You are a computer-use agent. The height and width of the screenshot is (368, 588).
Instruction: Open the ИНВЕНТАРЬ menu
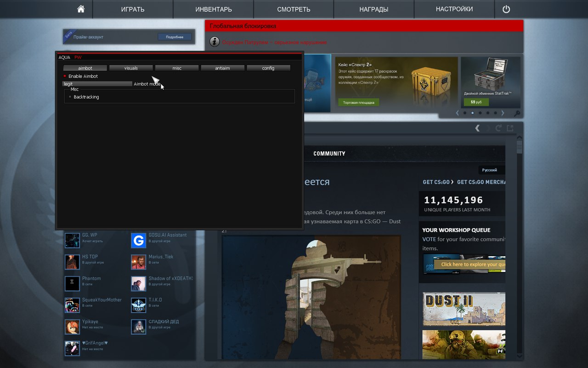[213, 9]
